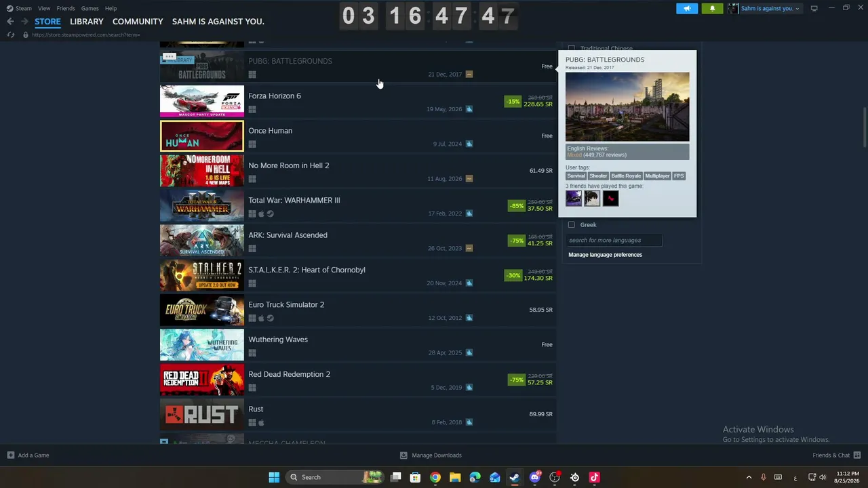868x488 pixels.
Task: Click the Shooter tag in PUBG popup
Action: (598, 176)
